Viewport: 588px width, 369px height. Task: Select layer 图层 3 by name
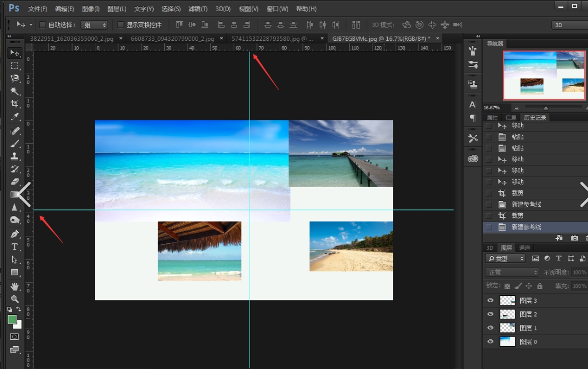tap(528, 301)
